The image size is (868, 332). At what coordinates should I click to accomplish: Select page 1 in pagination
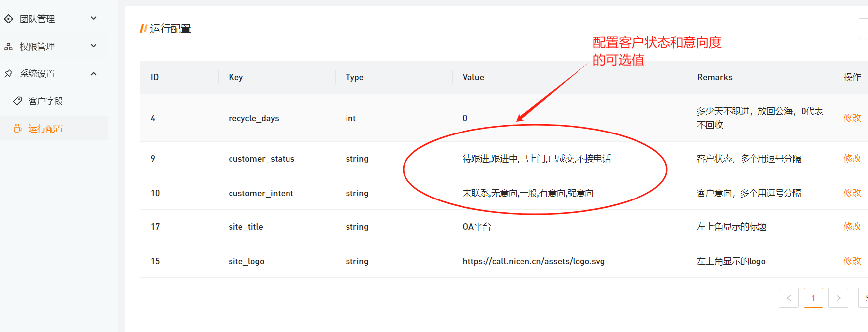pyautogui.click(x=813, y=298)
